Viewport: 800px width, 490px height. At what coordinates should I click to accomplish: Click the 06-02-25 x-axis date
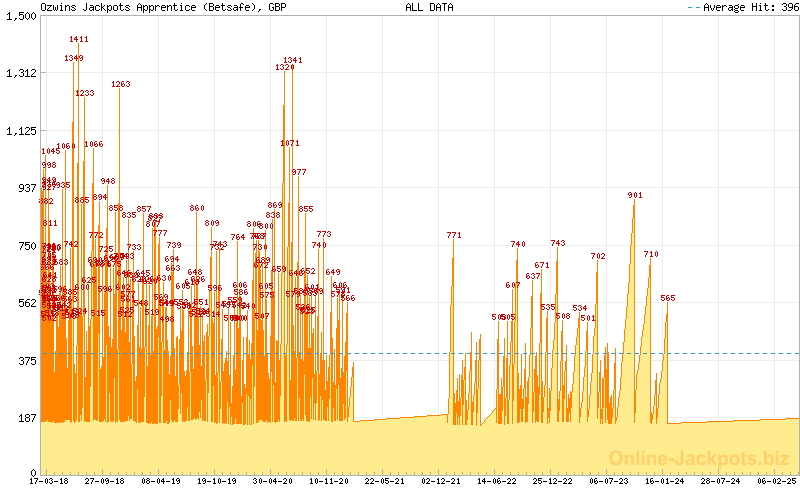(776, 481)
